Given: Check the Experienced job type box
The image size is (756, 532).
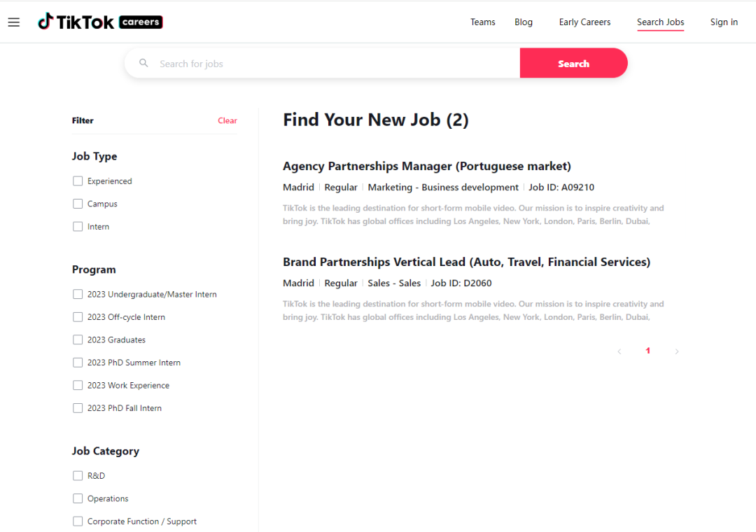Looking at the screenshot, I should [78, 181].
